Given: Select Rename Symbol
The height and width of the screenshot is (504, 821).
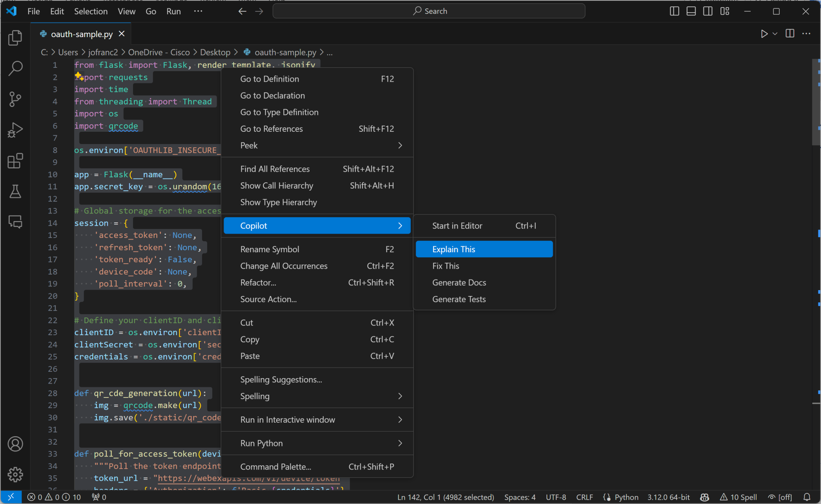Looking at the screenshot, I should pos(317,249).
